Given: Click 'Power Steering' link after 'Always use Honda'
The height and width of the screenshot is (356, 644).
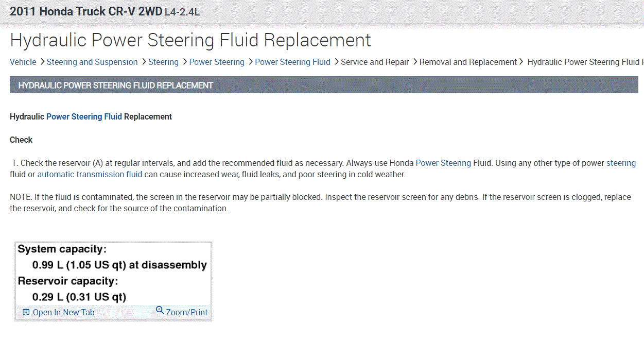Looking at the screenshot, I should pyautogui.click(x=443, y=163).
